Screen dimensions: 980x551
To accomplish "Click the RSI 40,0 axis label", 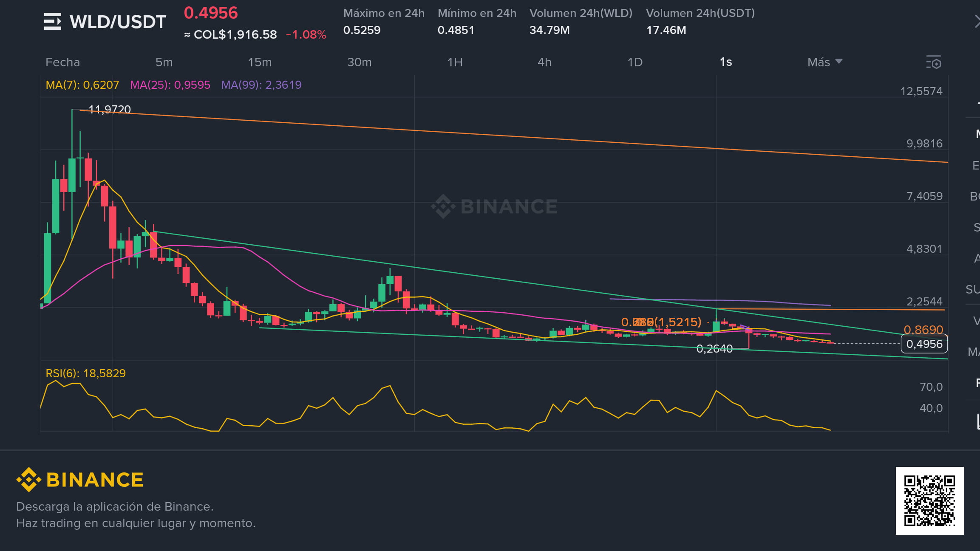I will coord(931,408).
